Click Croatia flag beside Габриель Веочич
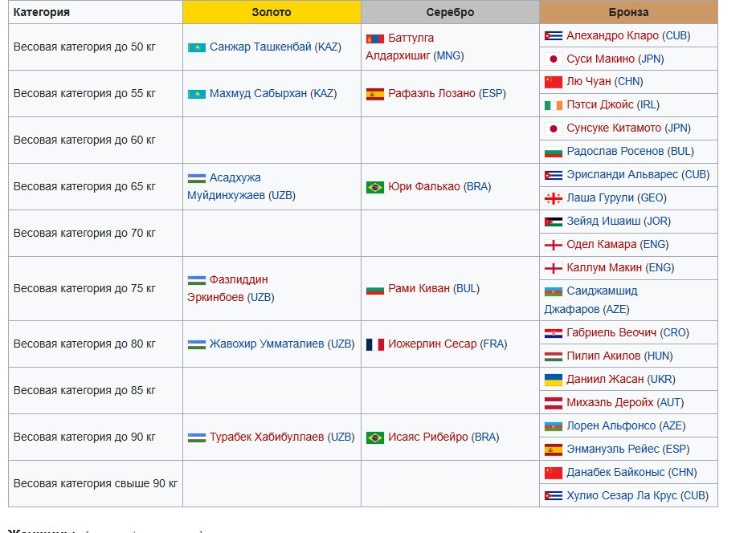756x533 pixels. coord(553,333)
